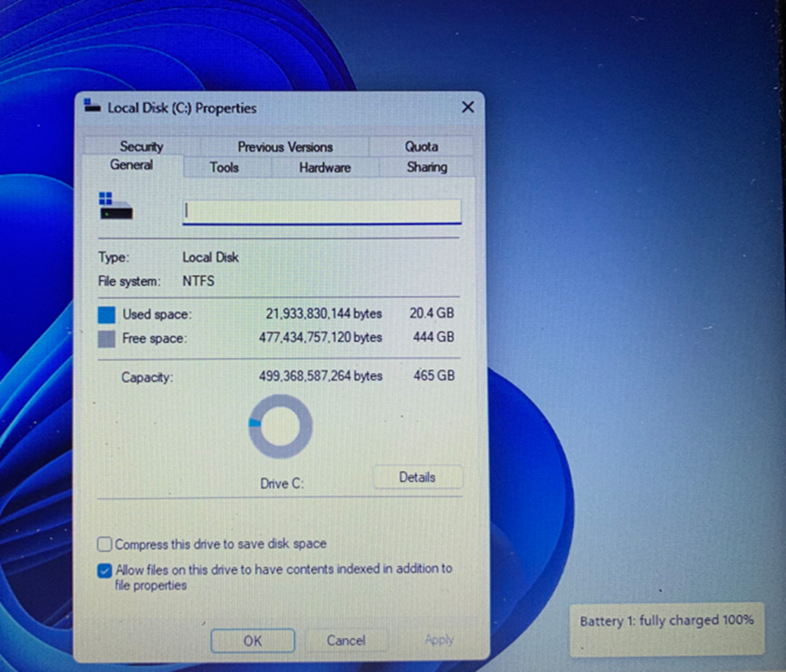Open the Sharing tab
This screenshot has width=786, height=672.
(427, 167)
